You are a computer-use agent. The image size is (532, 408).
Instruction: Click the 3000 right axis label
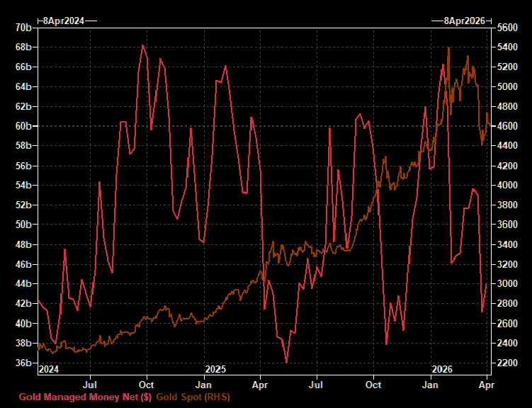tap(509, 284)
